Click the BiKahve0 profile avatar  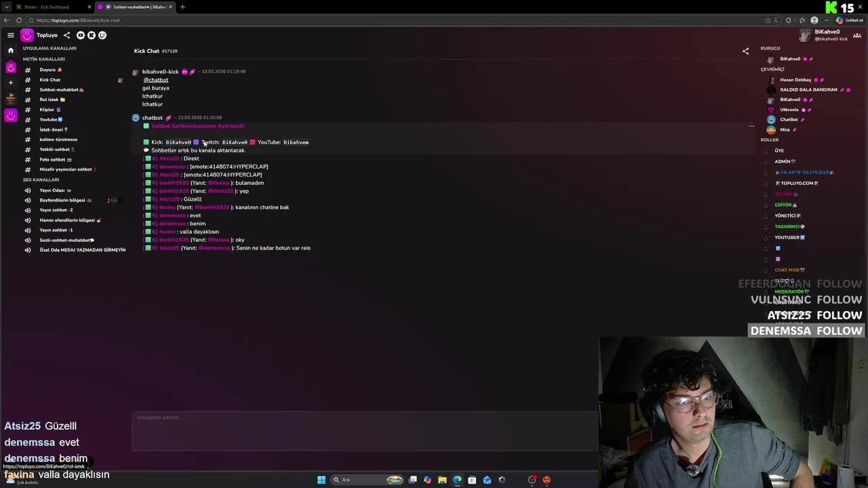(805, 35)
